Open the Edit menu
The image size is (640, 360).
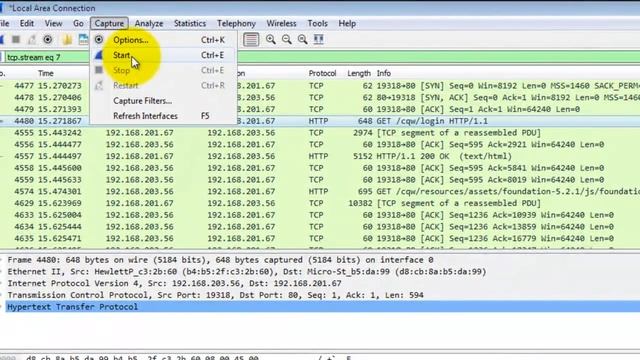click(x=27, y=23)
